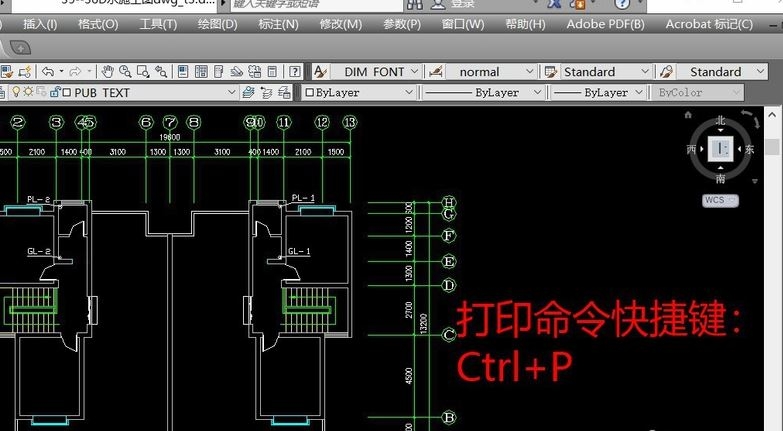
Task: Click the Undo arrow icon
Action: point(48,72)
